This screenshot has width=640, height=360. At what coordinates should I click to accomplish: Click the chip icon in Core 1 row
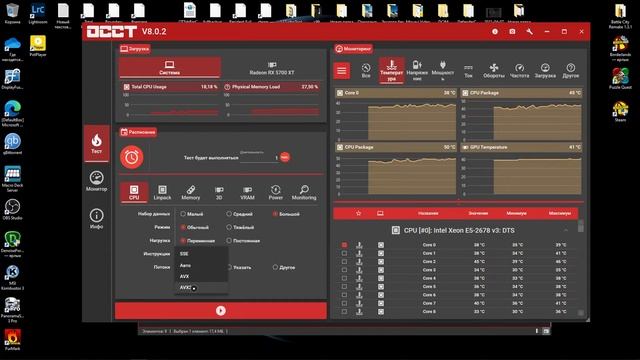click(x=381, y=253)
